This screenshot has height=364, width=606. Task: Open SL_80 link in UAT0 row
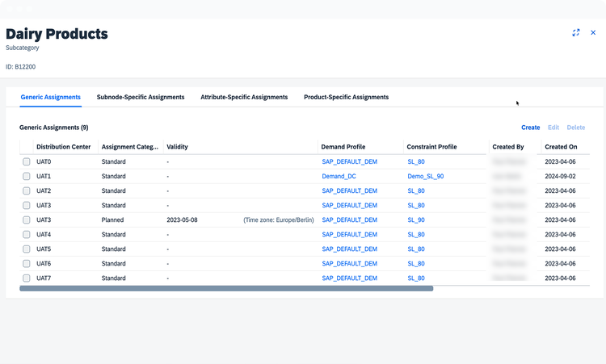pyautogui.click(x=416, y=161)
